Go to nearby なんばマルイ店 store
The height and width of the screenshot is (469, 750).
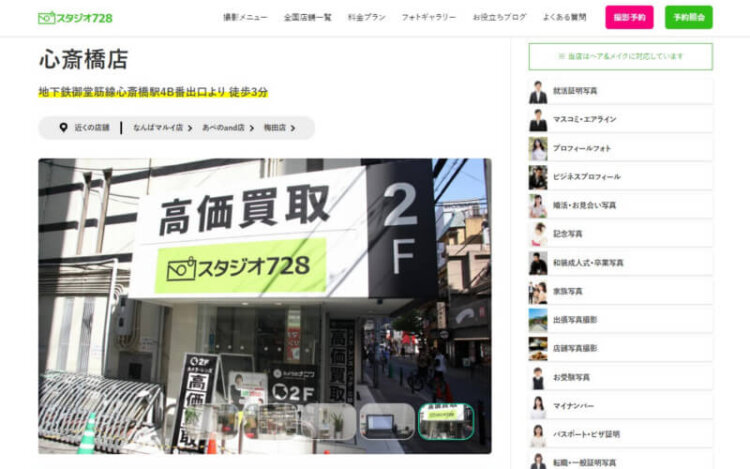(x=162, y=128)
